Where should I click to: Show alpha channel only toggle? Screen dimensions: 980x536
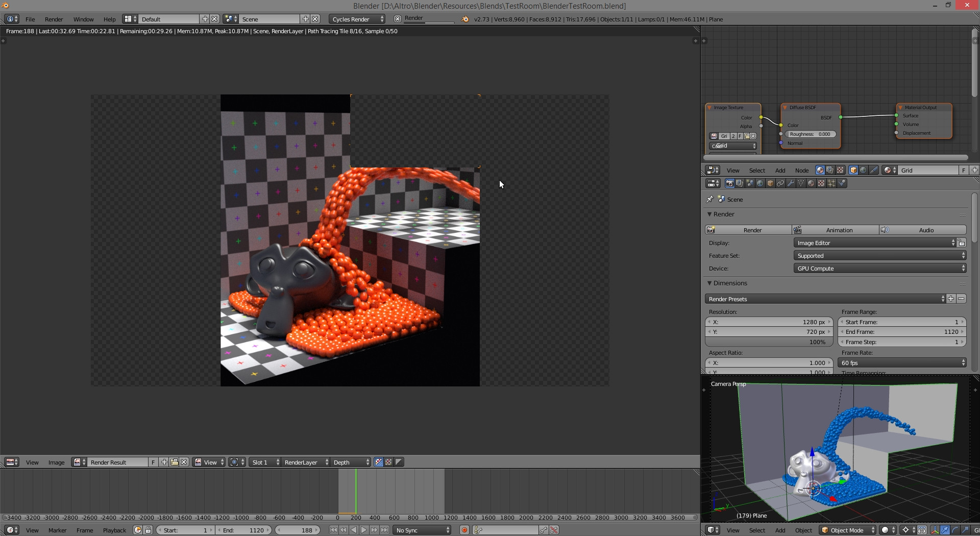point(399,462)
